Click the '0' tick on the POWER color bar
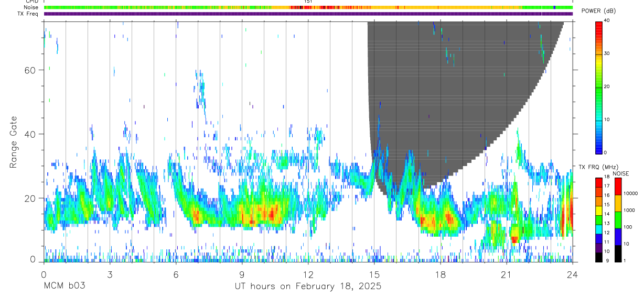The height and width of the screenshot is (297, 644). pos(606,153)
